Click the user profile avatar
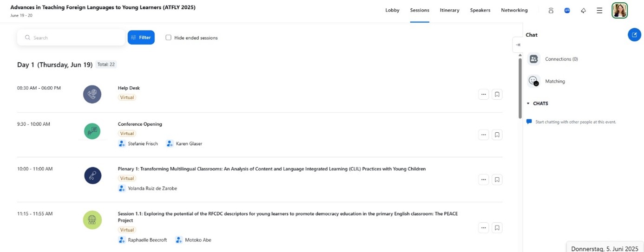 pos(619,10)
